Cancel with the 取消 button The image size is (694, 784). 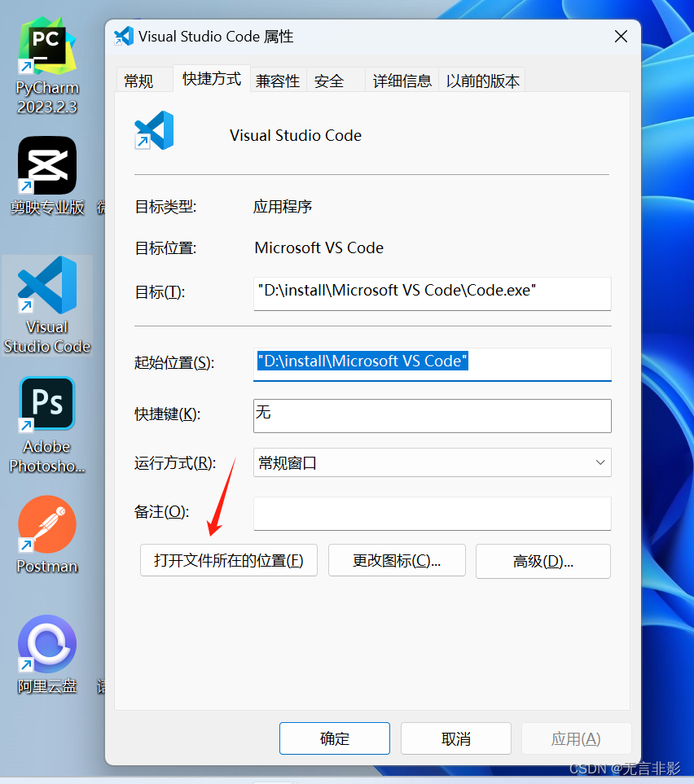456,738
